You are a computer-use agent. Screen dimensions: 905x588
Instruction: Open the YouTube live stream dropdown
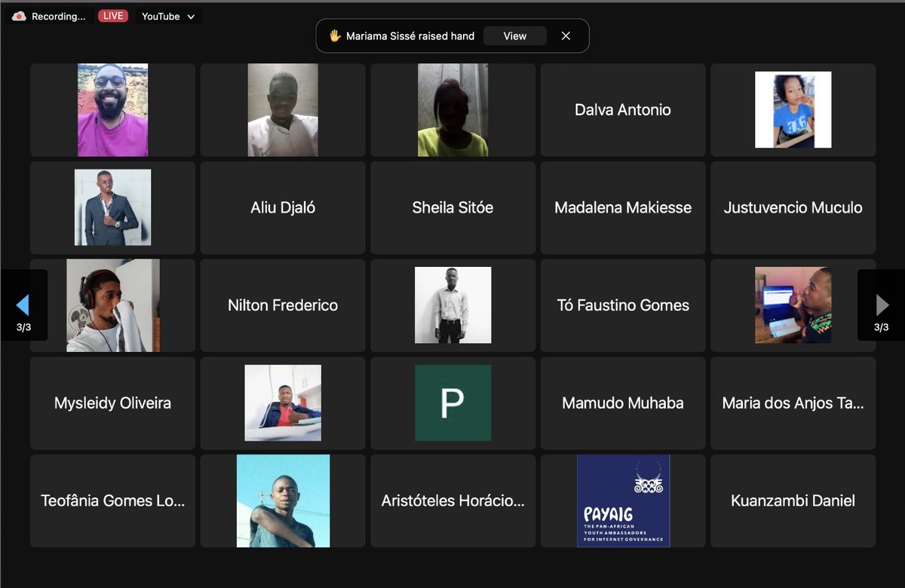click(168, 16)
